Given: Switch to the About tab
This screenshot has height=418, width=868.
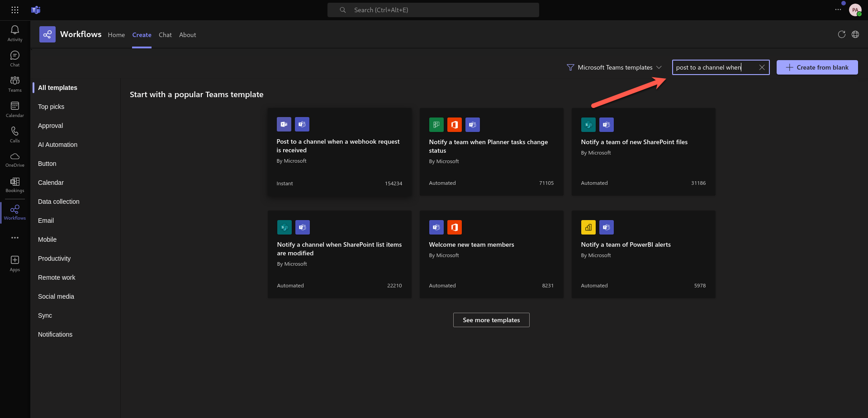Looking at the screenshot, I should (x=187, y=35).
